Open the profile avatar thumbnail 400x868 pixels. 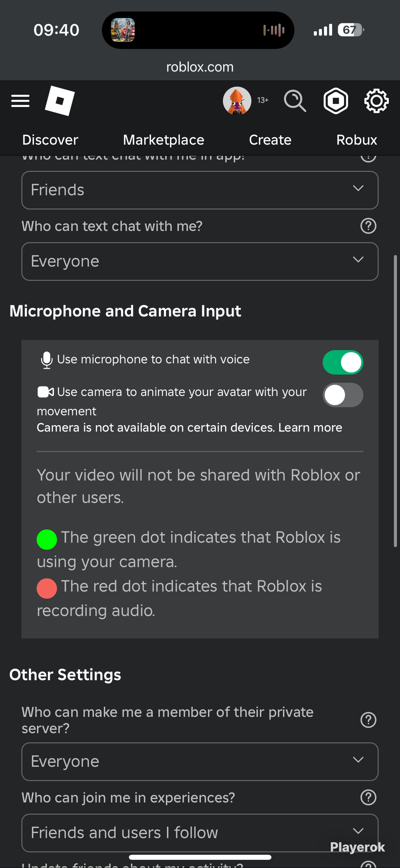pos(237,101)
